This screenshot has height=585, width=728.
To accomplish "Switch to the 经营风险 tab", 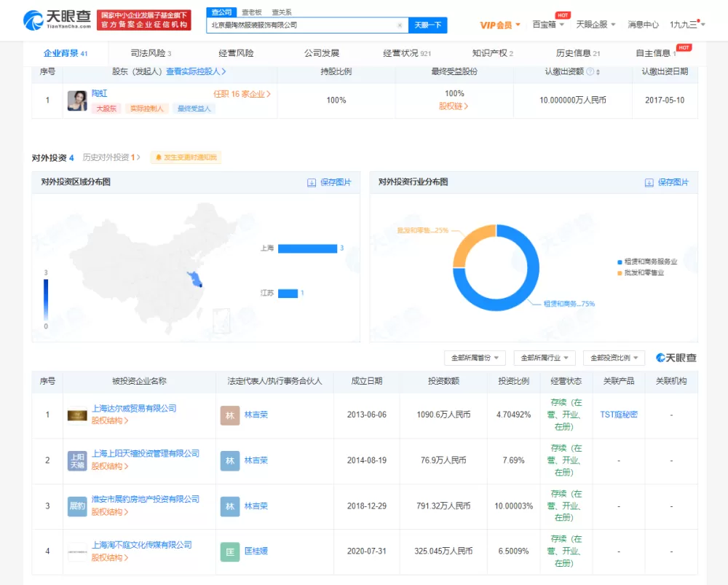I will click(236, 53).
